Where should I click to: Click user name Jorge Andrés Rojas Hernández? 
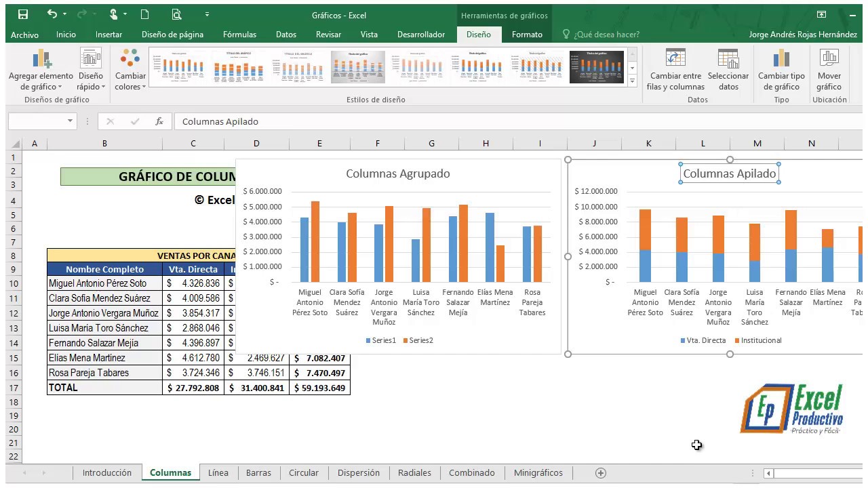point(803,35)
